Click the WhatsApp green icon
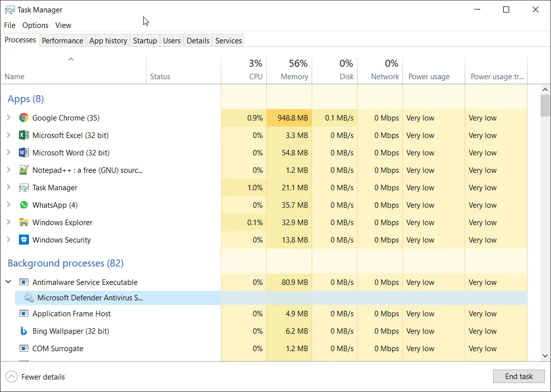Screen dimensions: 551x392 (23, 205)
